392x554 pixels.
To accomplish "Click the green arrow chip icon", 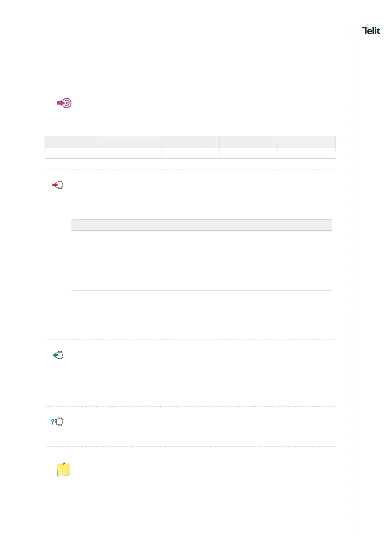I will pyautogui.click(x=58, y=355).
